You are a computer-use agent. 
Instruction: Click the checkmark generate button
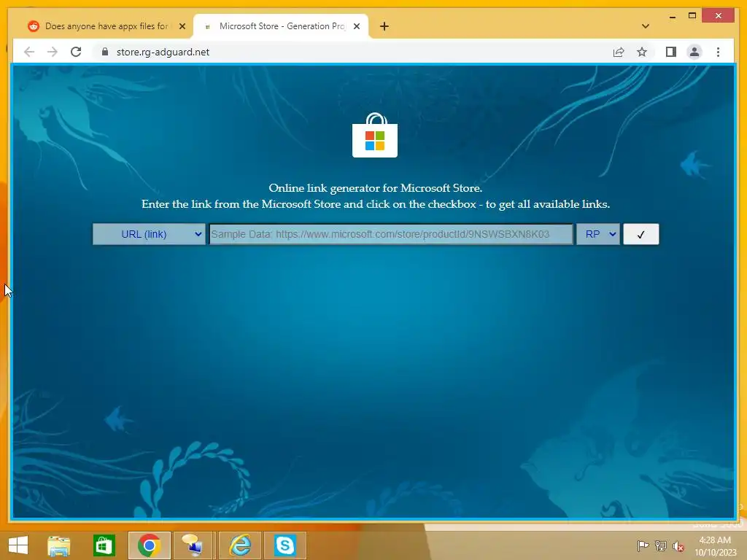[640, 234]
